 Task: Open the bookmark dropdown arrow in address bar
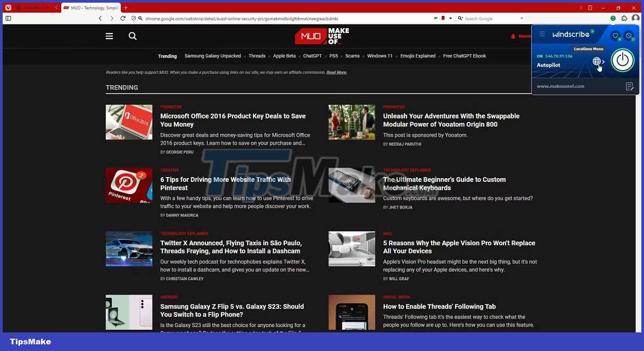click(x=450, y=18)
